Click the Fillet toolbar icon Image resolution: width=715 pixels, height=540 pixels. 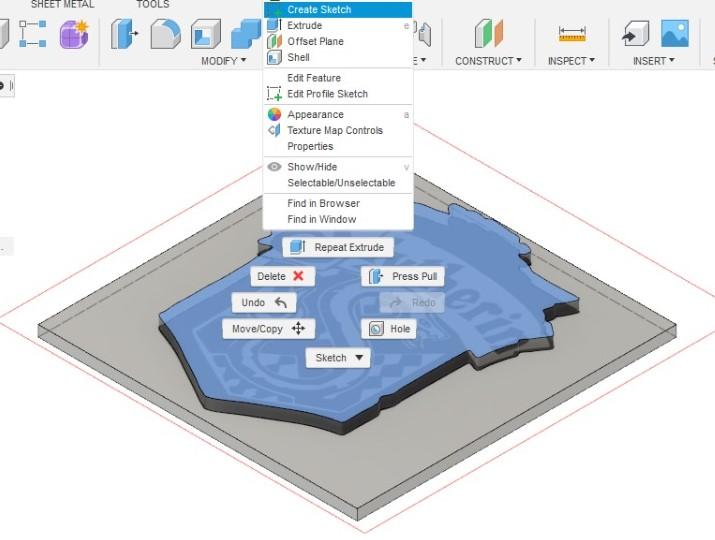coord(165,34)
